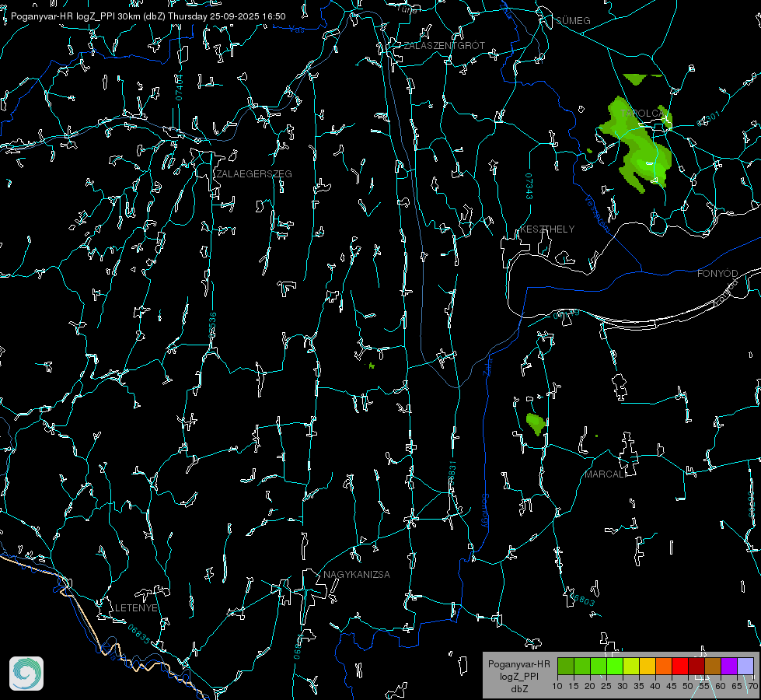Click the blue 'Zala' river label
Screen dimensions: 761x700
(487, 366)
